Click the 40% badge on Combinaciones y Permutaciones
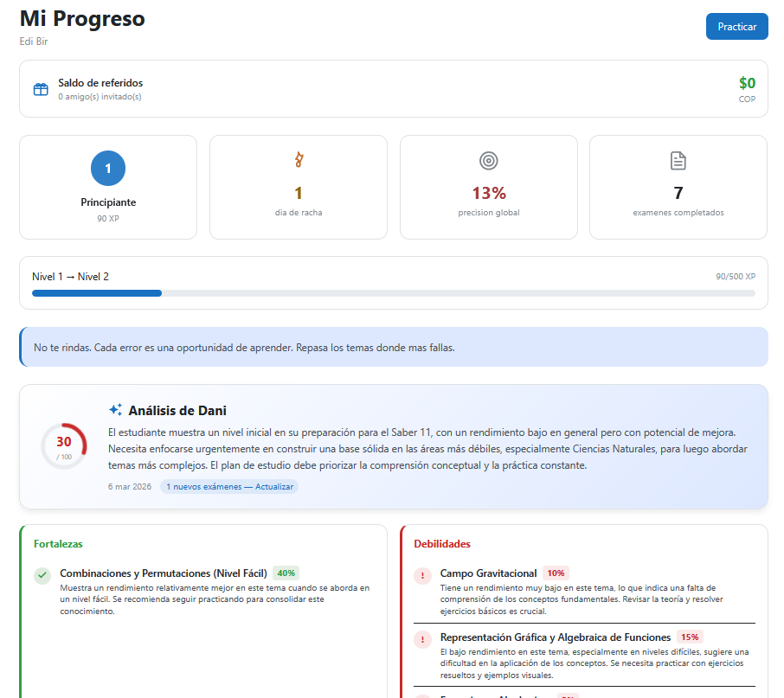Image resolution: width=784 pixels, height=698 pixels. tap(286, 573)
